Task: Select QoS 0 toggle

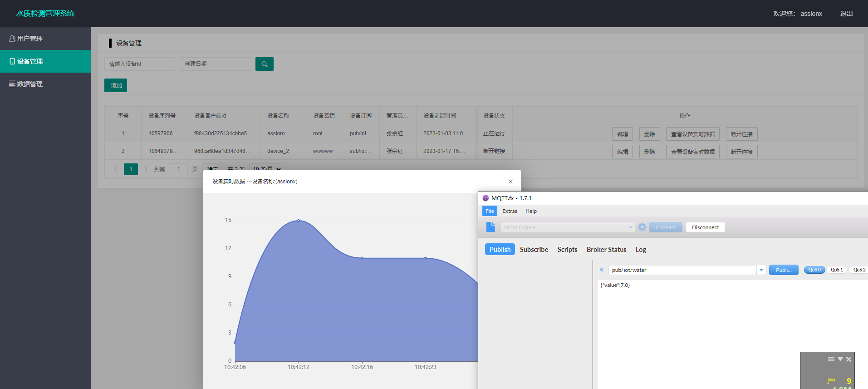Action: tap(814, 270)
